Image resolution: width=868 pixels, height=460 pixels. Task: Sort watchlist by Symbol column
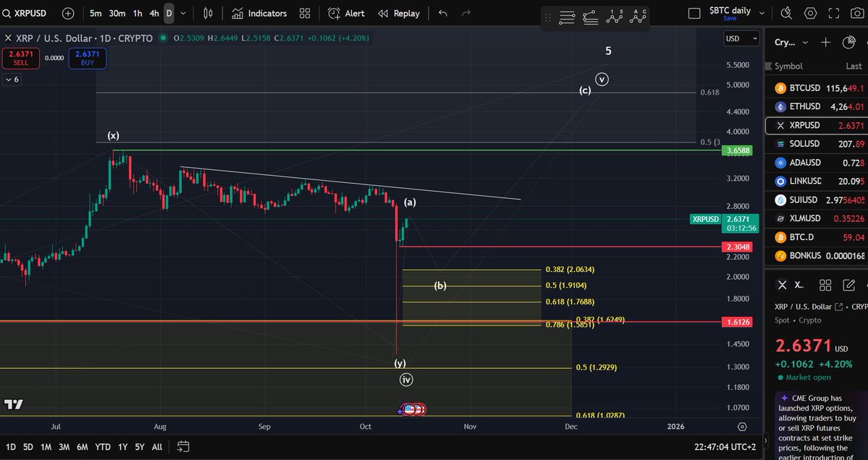click(x=788, y=66)
